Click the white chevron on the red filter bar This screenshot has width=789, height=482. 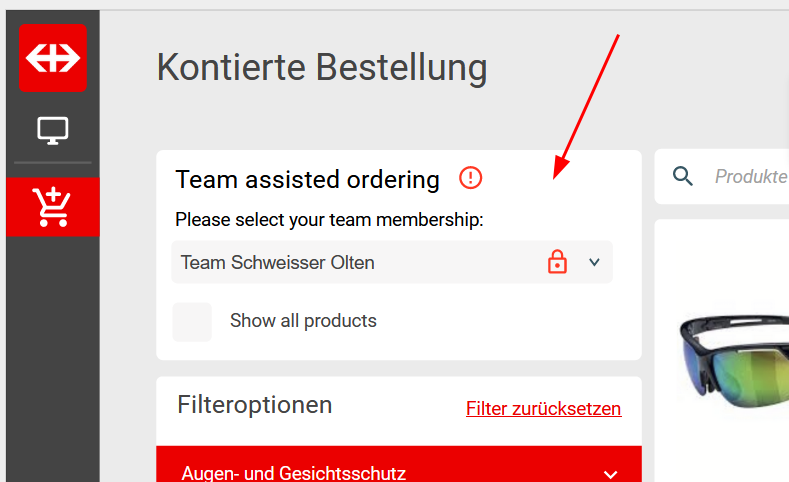point(611,473)
